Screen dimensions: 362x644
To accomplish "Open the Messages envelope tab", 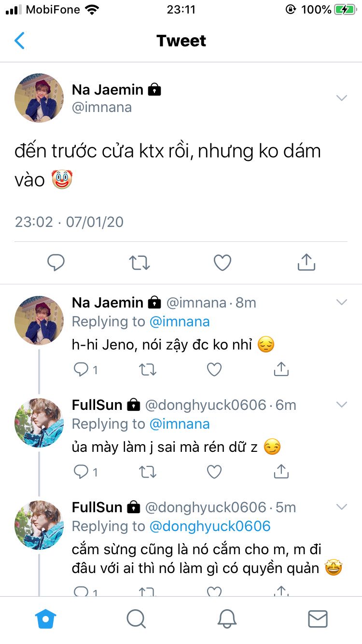I will (318, 618).
